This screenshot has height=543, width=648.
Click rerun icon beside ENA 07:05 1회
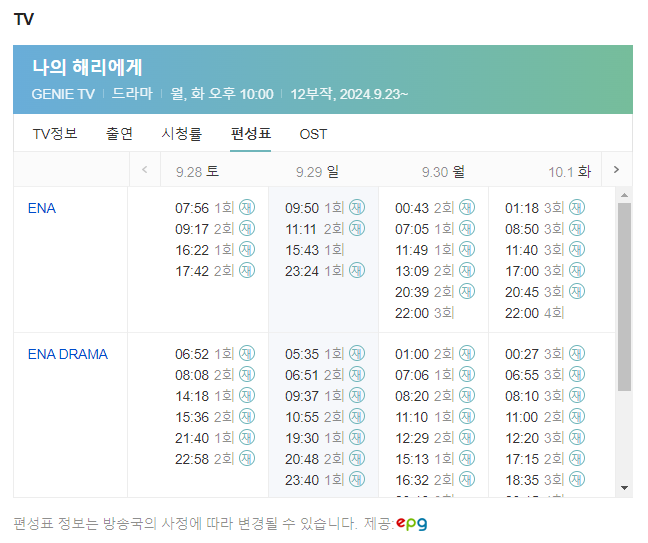(467, 229)
